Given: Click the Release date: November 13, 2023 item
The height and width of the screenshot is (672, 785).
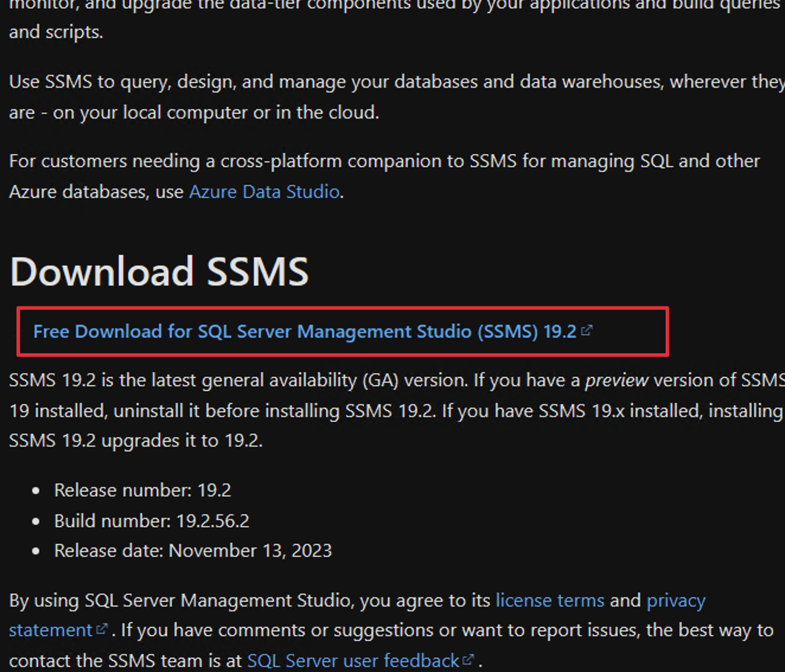Looking at the screenshot, I should [x=193, y=551].
